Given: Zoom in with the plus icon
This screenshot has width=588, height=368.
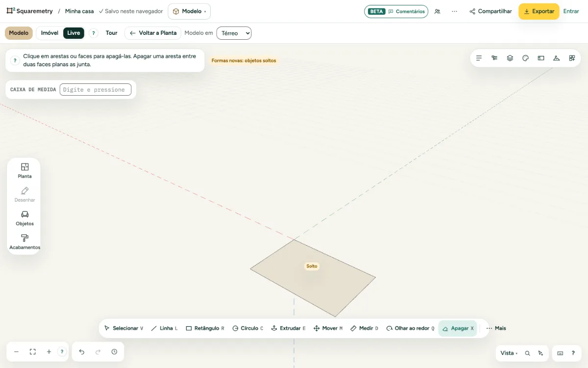Looking at the screenshot, I should (49, 352).
